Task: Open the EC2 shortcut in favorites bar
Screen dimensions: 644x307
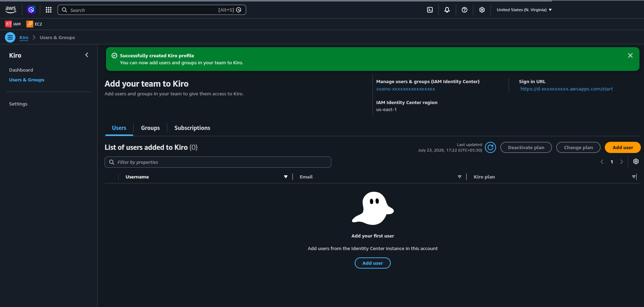Action: click(34, 24)
